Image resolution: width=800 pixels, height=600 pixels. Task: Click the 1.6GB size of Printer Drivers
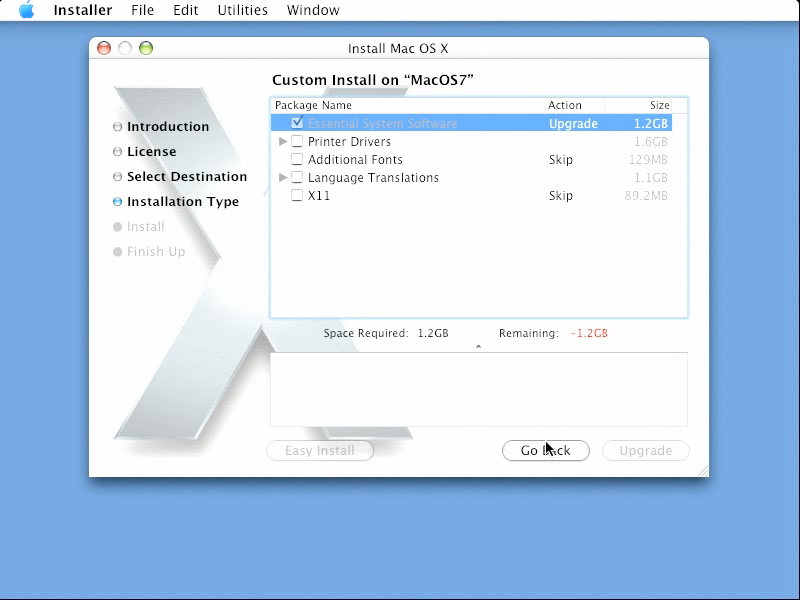651,141
